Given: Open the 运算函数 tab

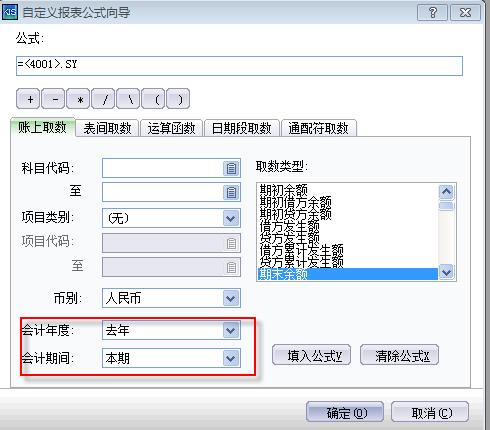Looking at the screenshot, I should coord(171,128).
